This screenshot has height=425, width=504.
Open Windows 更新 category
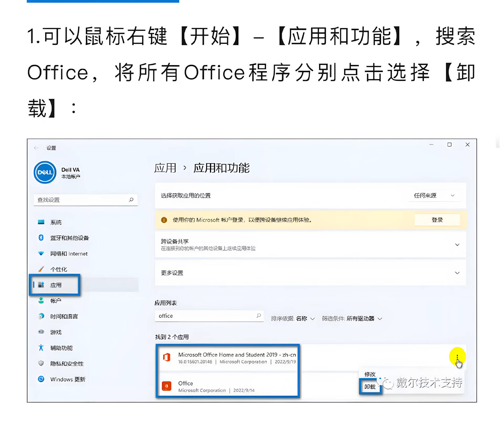coord(68,379)
